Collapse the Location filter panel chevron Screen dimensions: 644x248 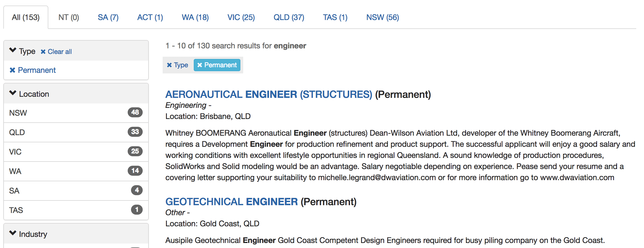tap(13, 93)
